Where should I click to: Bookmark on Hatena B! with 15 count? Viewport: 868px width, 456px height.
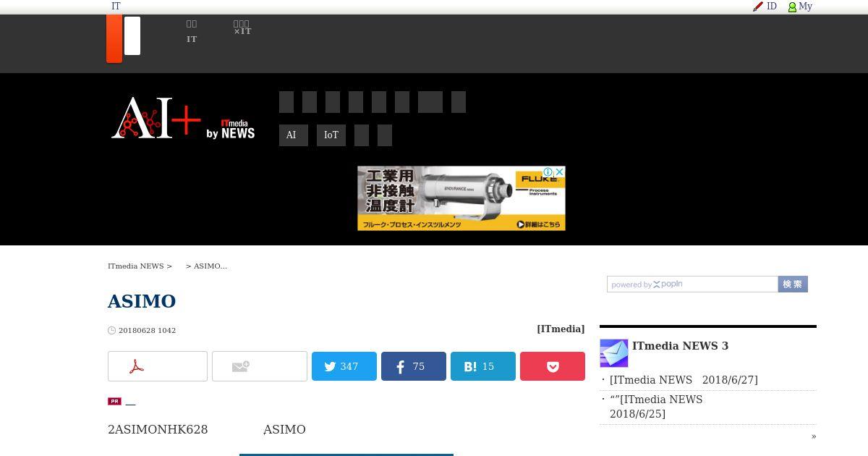(483, 366)
